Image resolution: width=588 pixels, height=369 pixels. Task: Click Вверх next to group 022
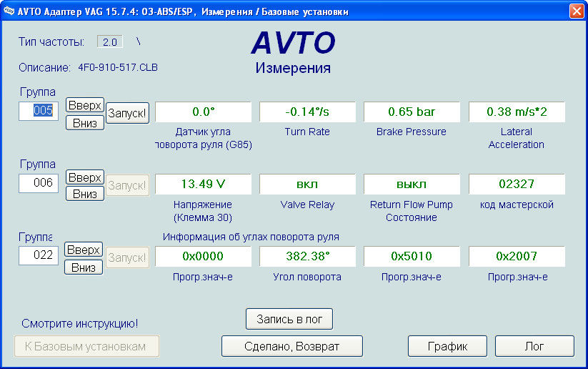(84, 250)
